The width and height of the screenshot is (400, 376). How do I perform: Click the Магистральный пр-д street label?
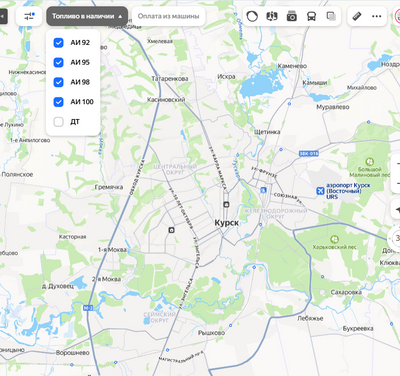coord(181,358)
